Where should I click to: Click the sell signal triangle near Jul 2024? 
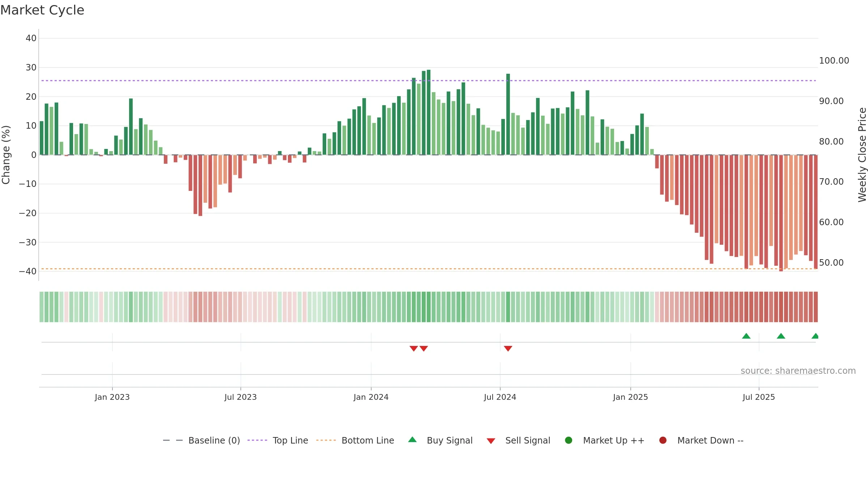tap(508, 348)
